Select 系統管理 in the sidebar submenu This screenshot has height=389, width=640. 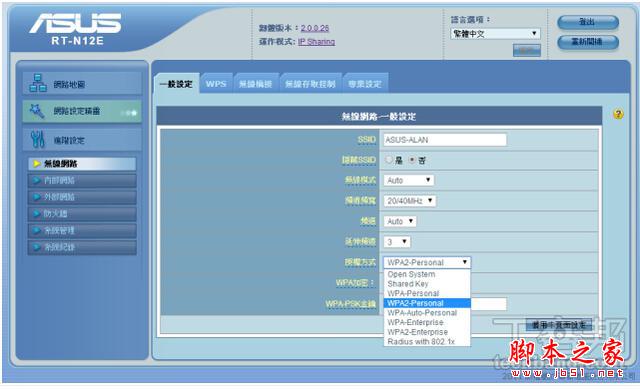(82, 231)
